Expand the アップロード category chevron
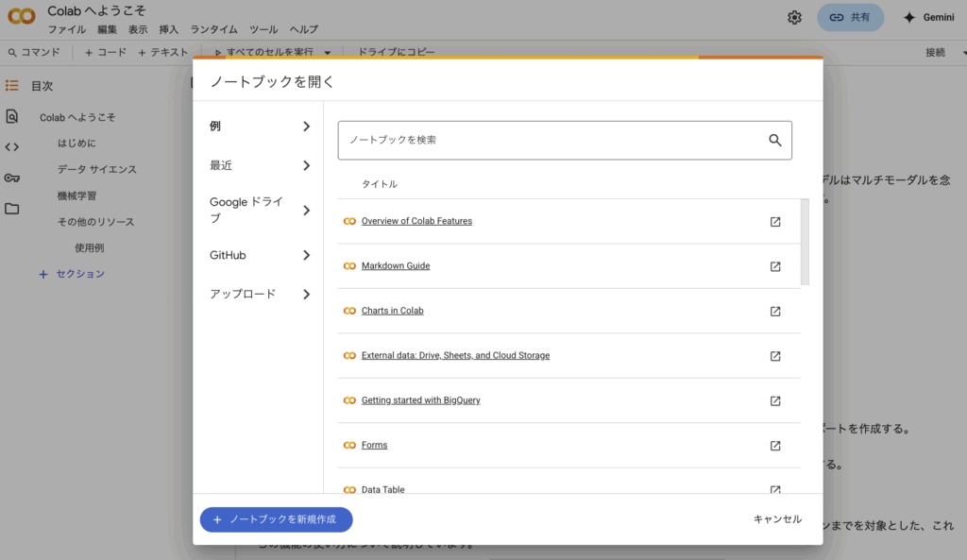The width and height of the screenshot is (967, 560). click(307, 295)
